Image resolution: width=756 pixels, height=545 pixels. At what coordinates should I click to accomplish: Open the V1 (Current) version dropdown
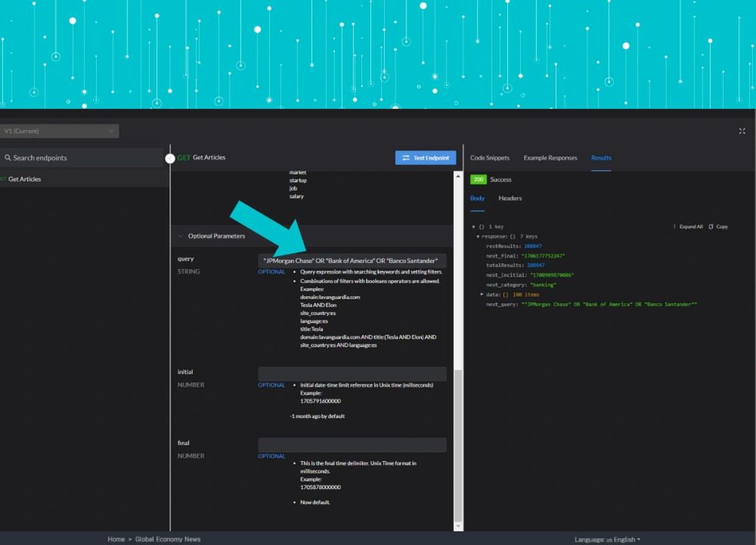[x=60, y=131]
